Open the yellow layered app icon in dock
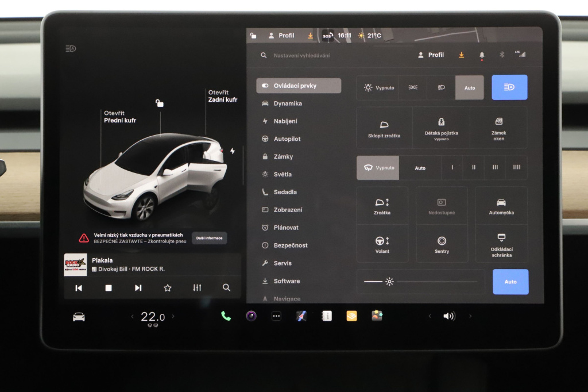This screenshot has width=588, height=392. point(352,316)
